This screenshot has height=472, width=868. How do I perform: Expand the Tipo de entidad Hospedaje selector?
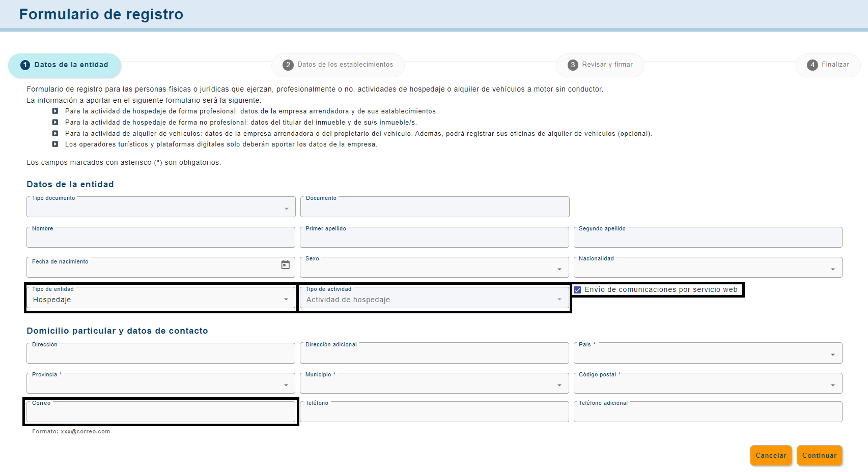pos(161,298)
